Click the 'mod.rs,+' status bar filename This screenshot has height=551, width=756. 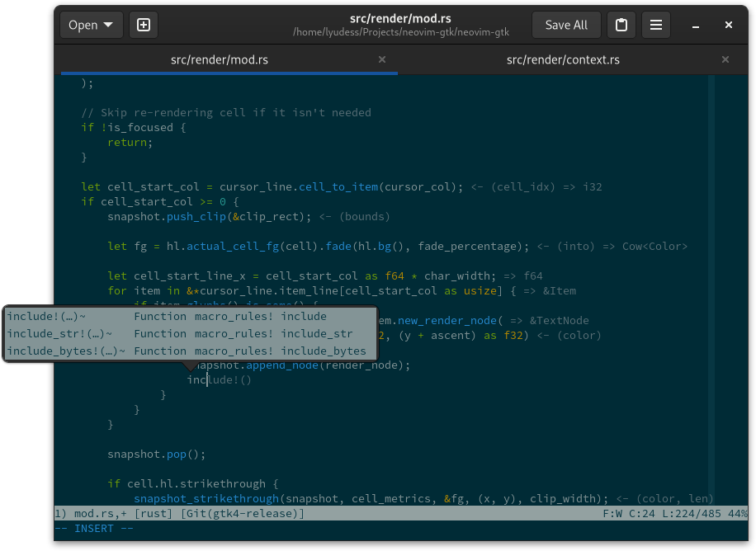coord(101,513)
